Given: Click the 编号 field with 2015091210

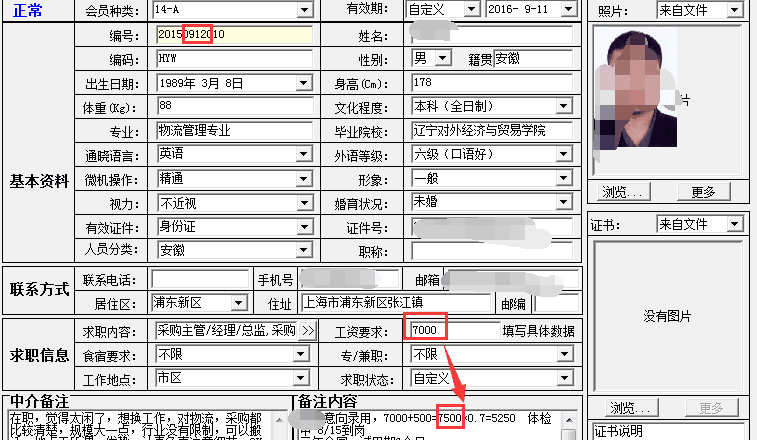Looking at the screenshot, I should (235, 35).
